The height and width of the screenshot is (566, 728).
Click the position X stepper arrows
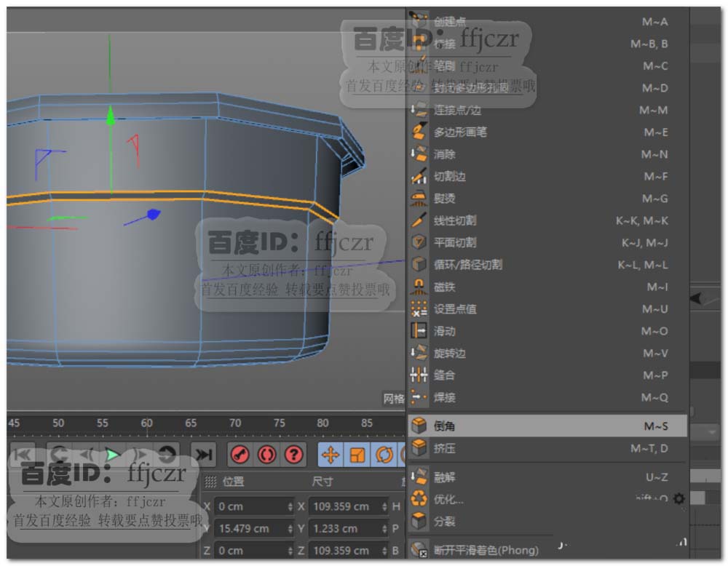(290, 506)
